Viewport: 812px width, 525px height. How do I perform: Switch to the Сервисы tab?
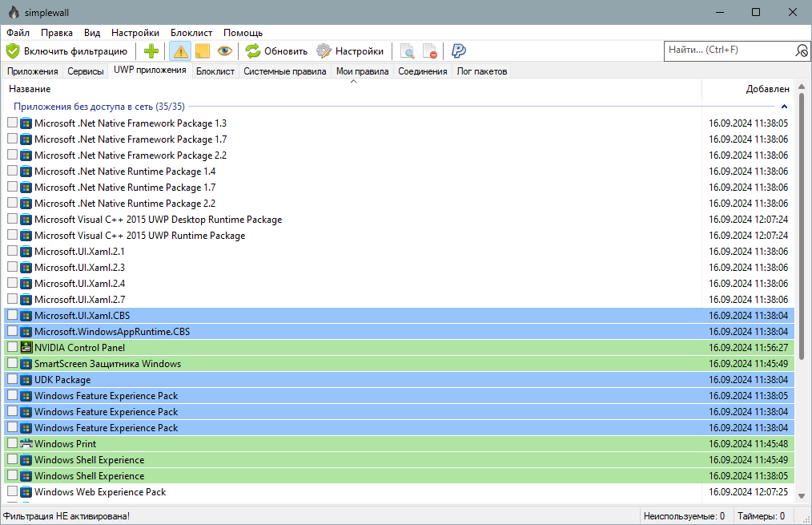86,71
